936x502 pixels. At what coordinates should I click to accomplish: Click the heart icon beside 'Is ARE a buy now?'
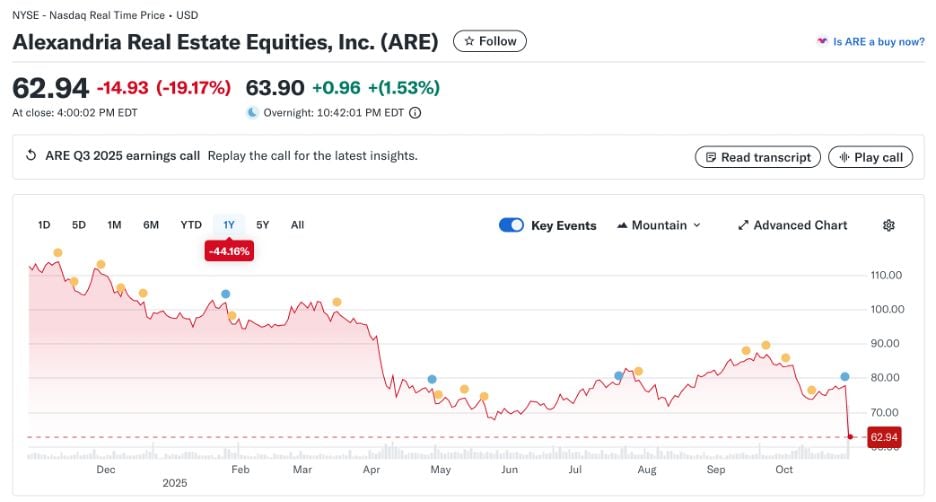(x=823, y=42)
